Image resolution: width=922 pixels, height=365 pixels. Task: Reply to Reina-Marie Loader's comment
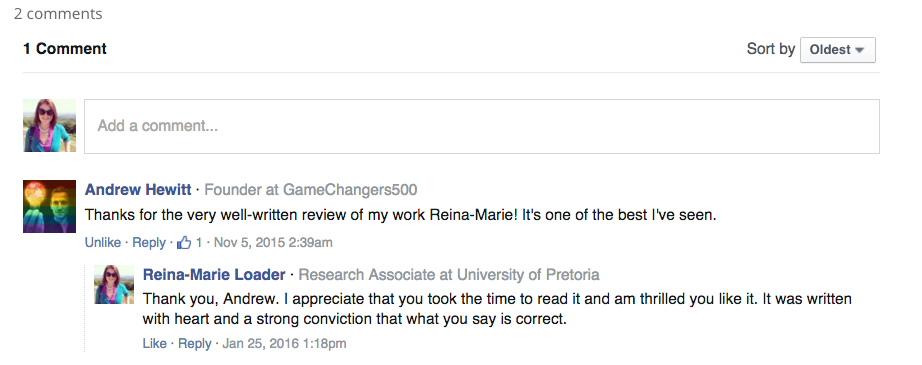pos(195,343)
